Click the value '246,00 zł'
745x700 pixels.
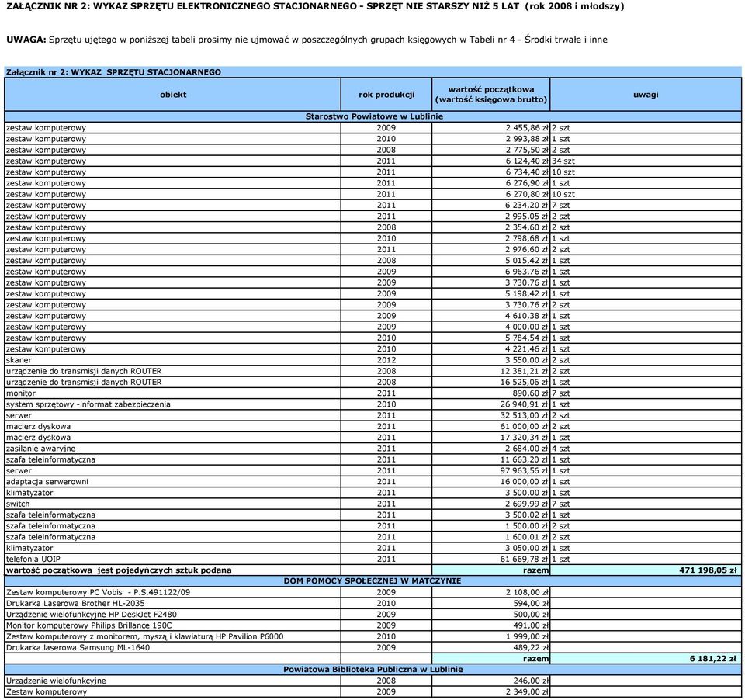pyautogui.click(x=531, y=681)
